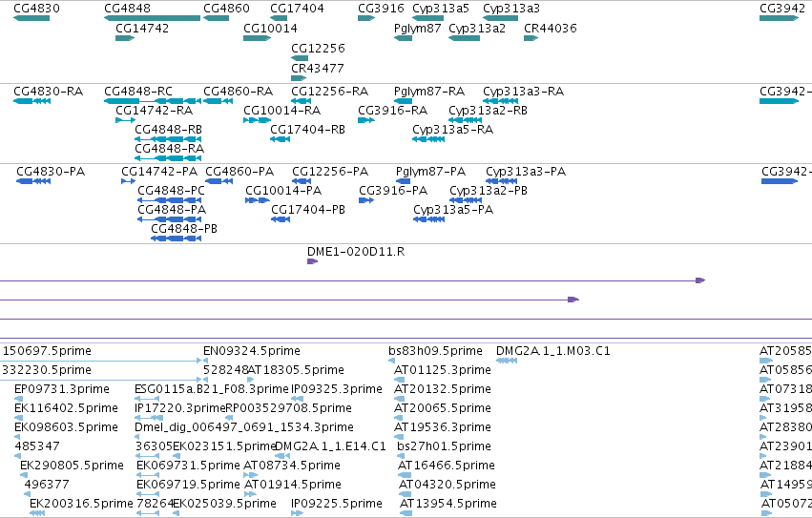Click the Cyp313a2 gene label
812x518 pixels.
(477, 28)
